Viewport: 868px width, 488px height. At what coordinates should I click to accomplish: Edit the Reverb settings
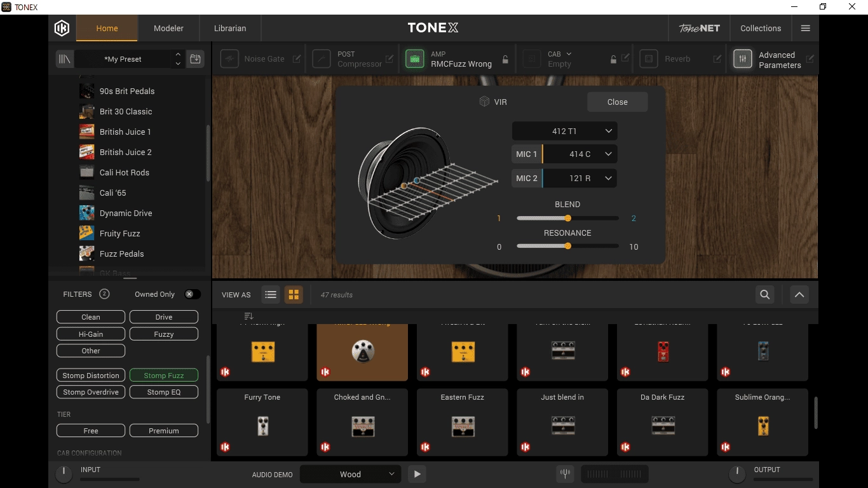tap(717, 59)
